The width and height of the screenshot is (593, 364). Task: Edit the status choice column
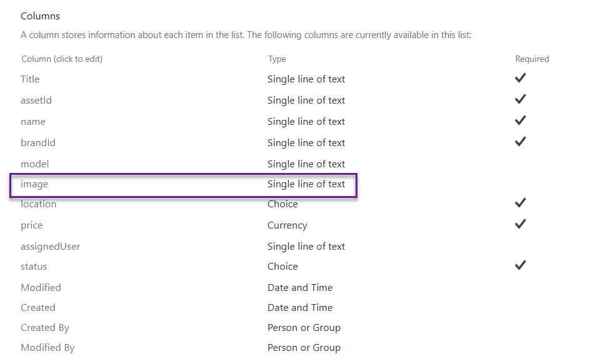coord(34,267)
